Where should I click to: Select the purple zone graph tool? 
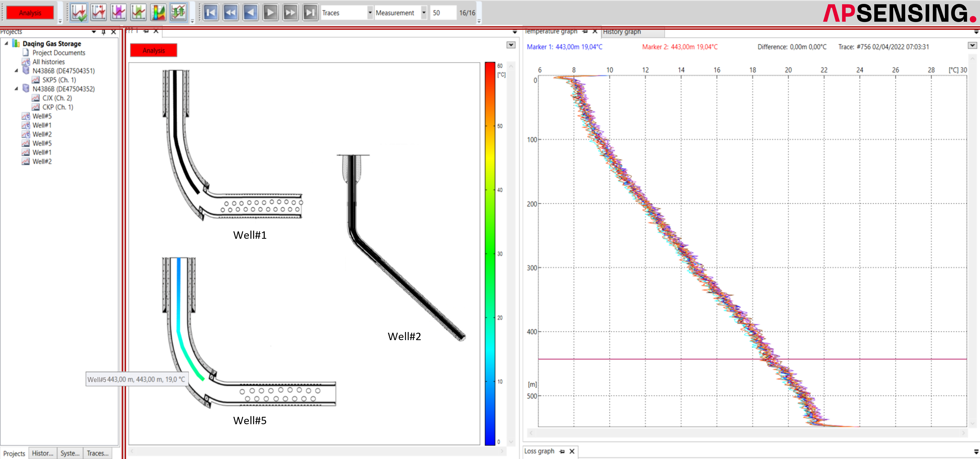click(x=118, y=13)
